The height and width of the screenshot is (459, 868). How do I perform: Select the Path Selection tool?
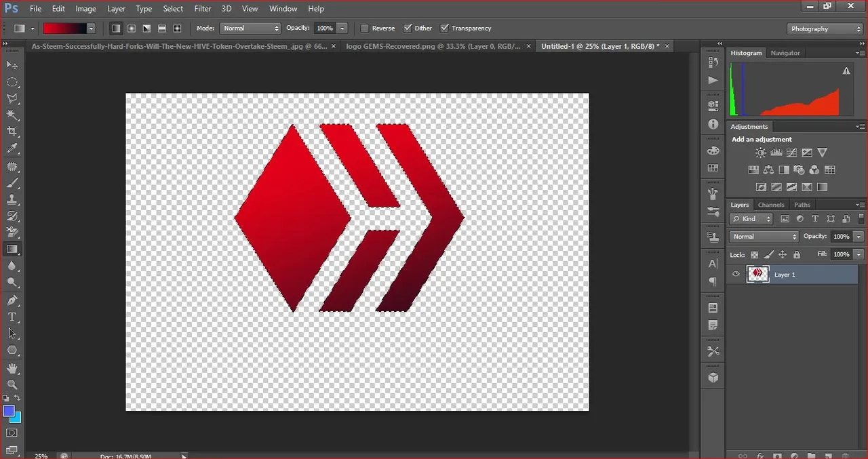point(12,334)
